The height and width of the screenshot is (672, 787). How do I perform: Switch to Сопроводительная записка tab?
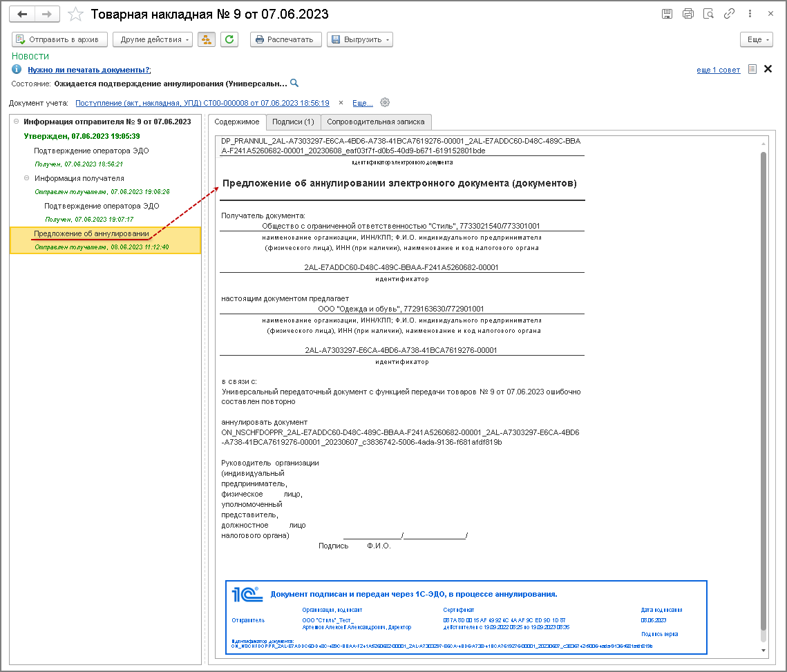click(375, 122)
